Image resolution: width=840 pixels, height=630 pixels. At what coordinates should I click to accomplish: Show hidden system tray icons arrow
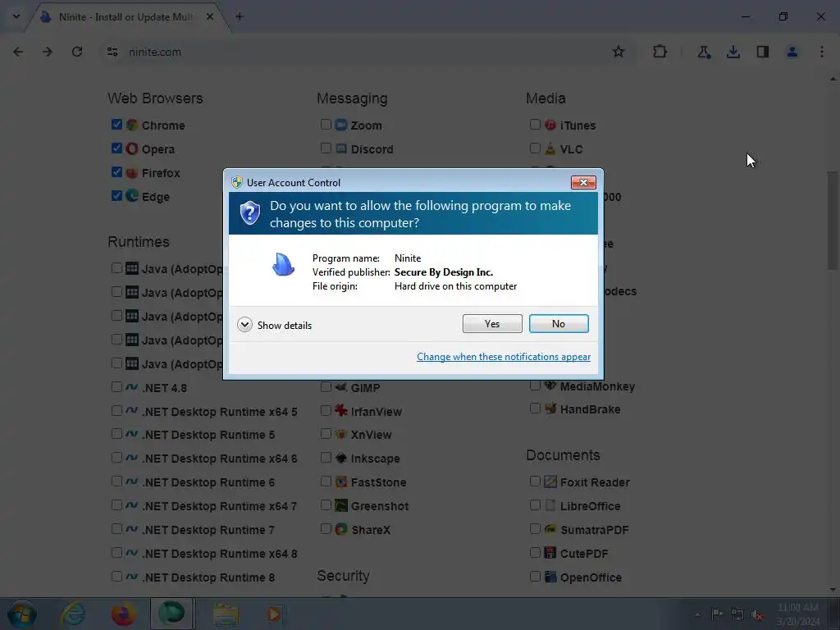click(697, 614)
